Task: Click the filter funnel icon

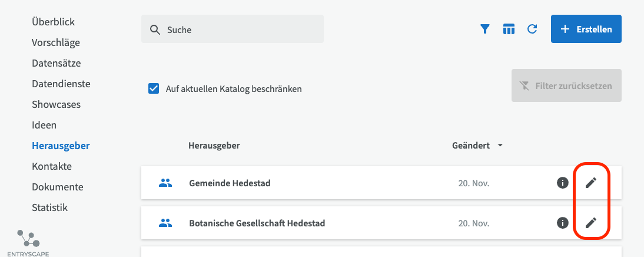Action: point(485,29)
